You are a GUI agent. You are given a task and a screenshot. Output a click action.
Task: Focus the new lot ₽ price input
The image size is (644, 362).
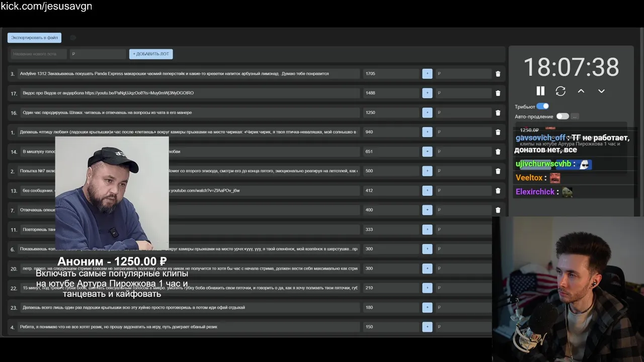click(97, 54)
